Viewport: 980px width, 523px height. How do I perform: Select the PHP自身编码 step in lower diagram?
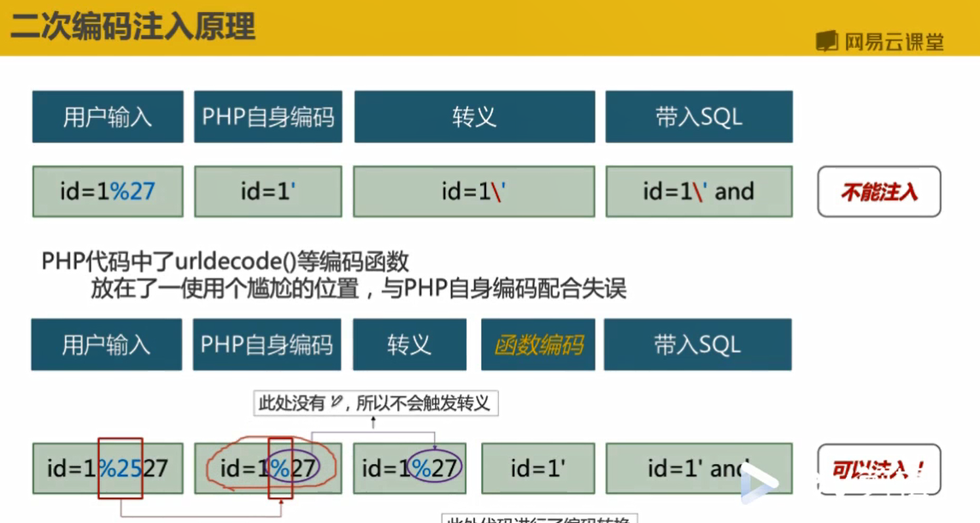click(x=266, y=344)
